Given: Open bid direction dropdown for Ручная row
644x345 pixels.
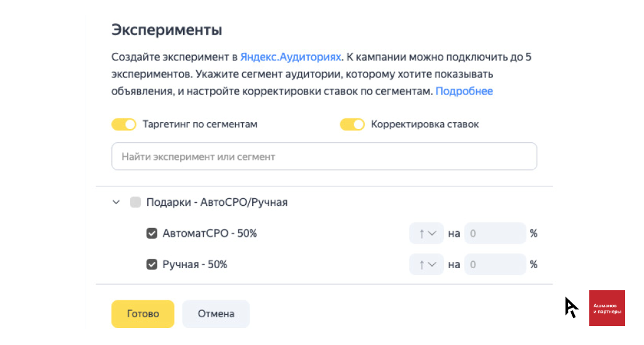Looking at the screenshot, I should pyautogui.click(x=426, y=264).
